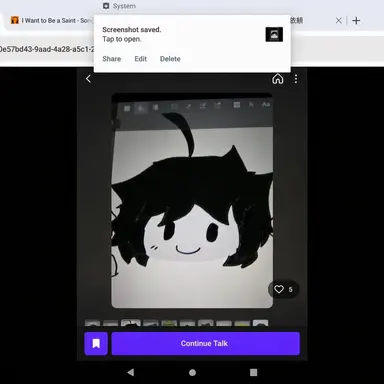Screen dimensions: 384x384
Task: Switch to the 'I Want to Be a Saint' tab
Action: tap(51, 20)
